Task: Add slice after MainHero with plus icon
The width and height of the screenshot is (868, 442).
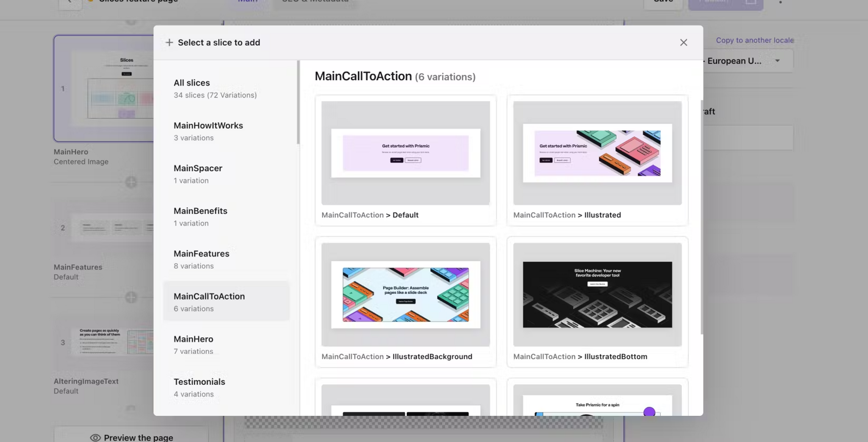Action: coord(131,182)
